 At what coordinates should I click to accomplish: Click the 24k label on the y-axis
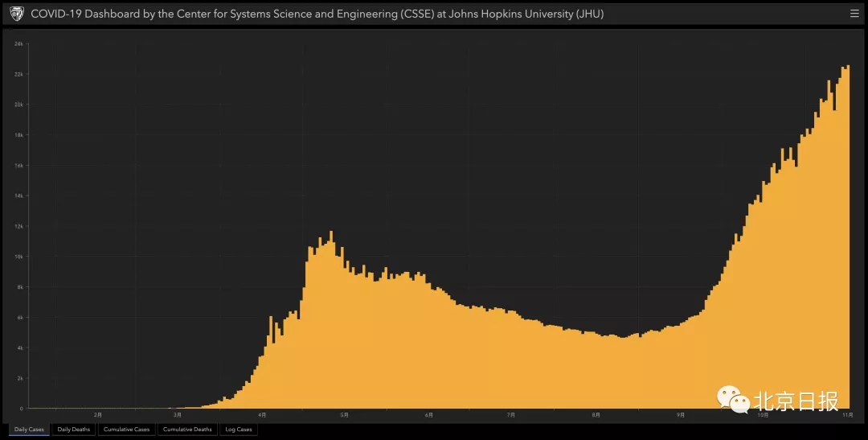[x=18, y=43]
